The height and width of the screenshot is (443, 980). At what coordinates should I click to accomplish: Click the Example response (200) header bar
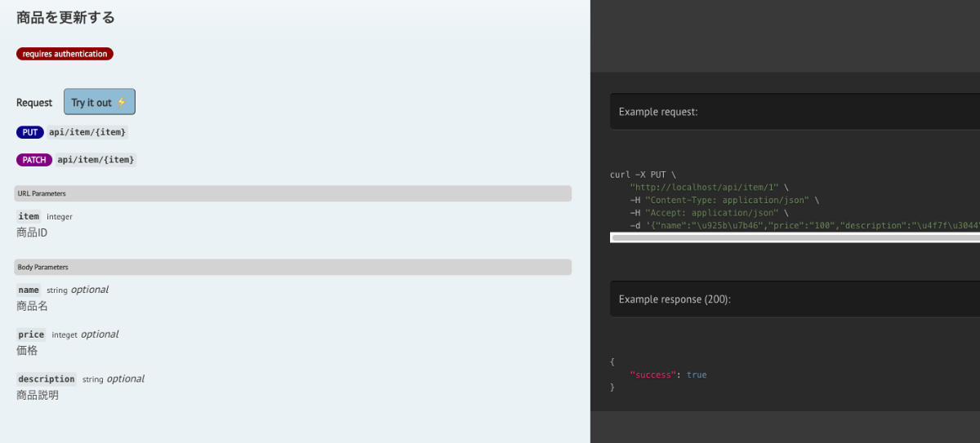(795, 299)
